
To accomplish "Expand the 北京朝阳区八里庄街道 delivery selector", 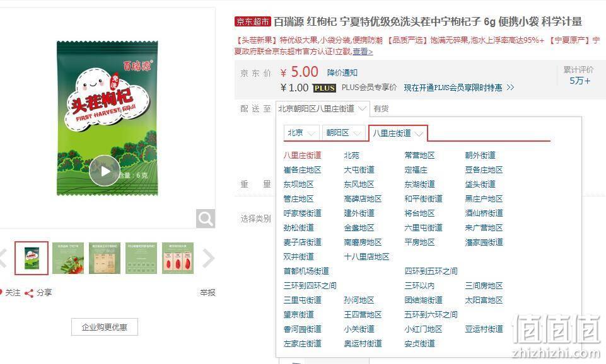I will tap(322, 109).
